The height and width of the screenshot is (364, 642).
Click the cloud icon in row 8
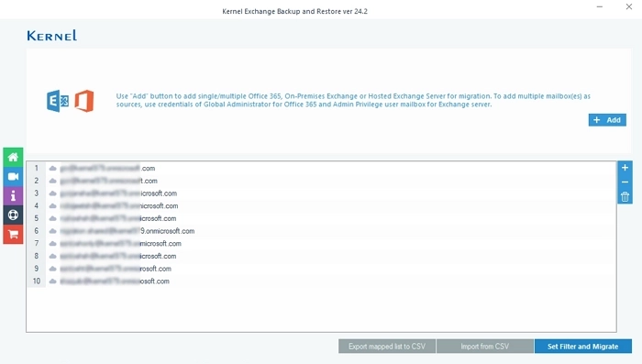click(53, 257)
